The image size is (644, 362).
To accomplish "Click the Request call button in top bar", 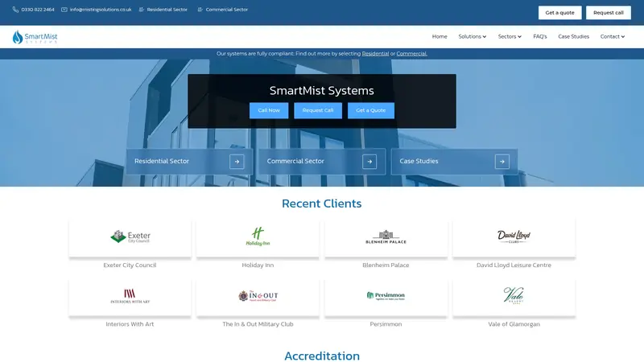I will (609, 13).
